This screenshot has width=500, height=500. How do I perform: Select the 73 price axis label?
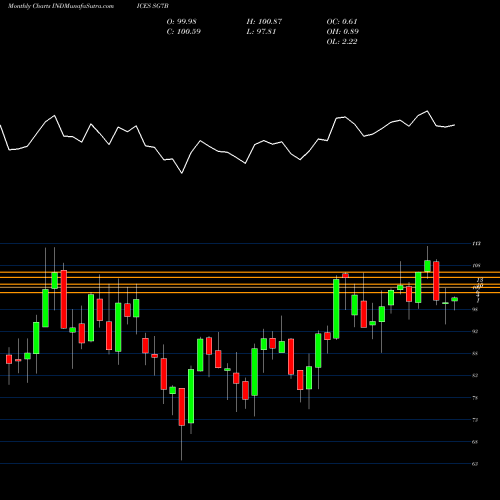point(475,420)
